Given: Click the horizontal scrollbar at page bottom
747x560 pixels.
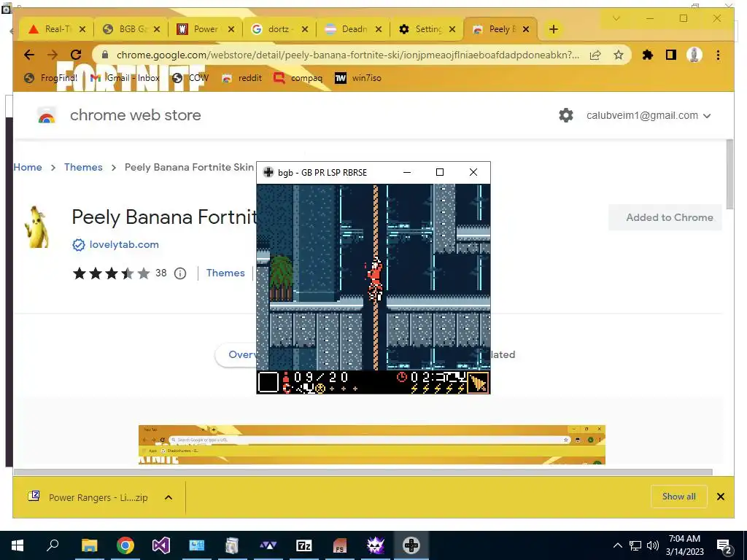Looking at the screenshot, I should [x=363, y=472].
